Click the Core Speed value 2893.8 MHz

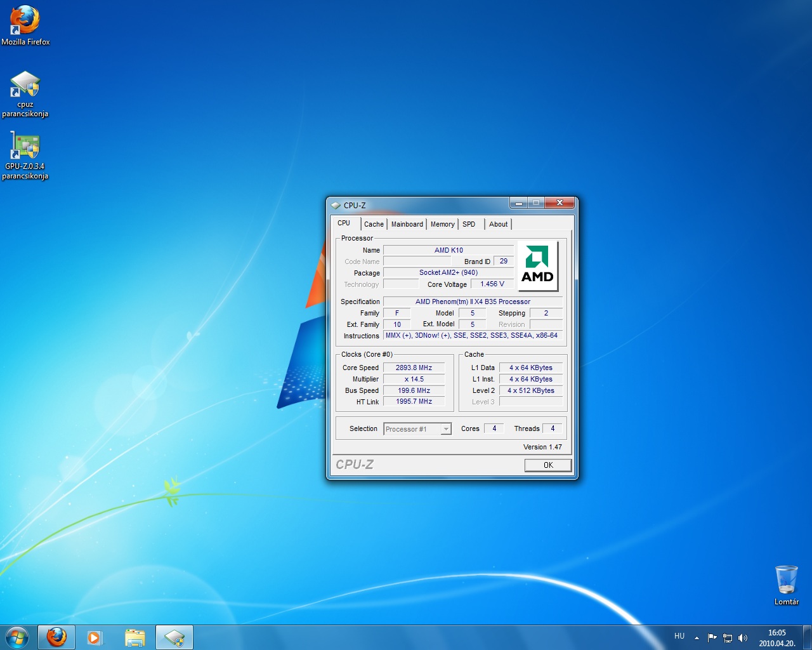(x=414, y=368)
